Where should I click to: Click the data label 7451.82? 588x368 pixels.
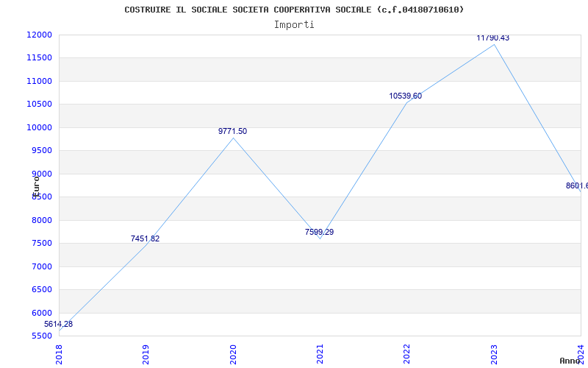click(x=145, y=238)
